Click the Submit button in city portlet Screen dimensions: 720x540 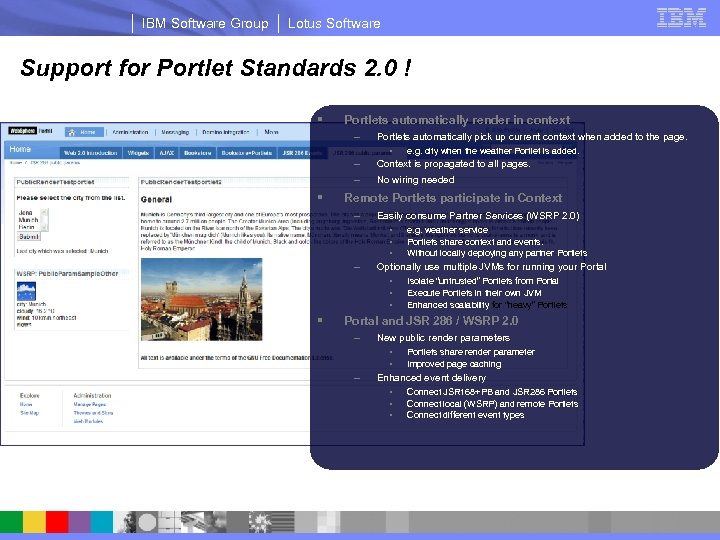point(28,237)
